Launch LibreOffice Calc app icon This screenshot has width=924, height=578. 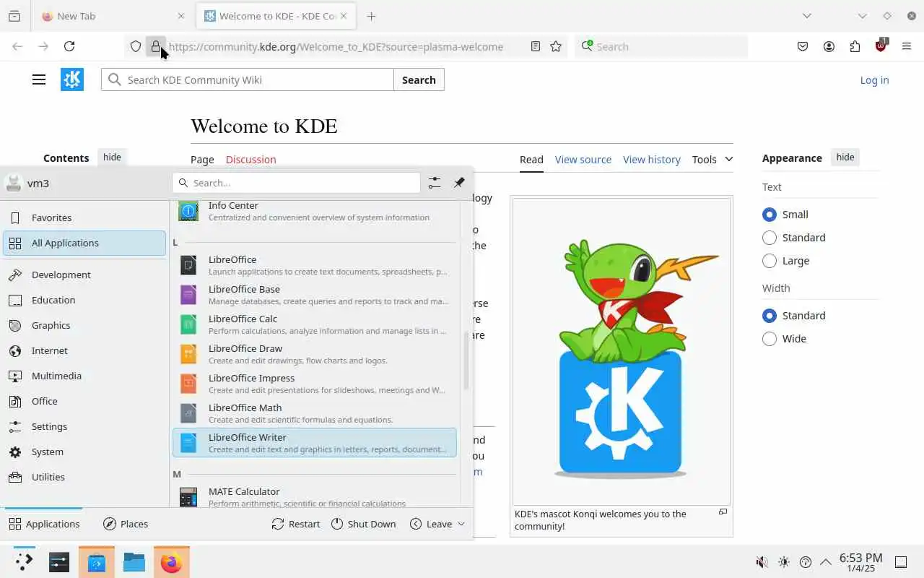pyautogui.click(x=188, y=324)
